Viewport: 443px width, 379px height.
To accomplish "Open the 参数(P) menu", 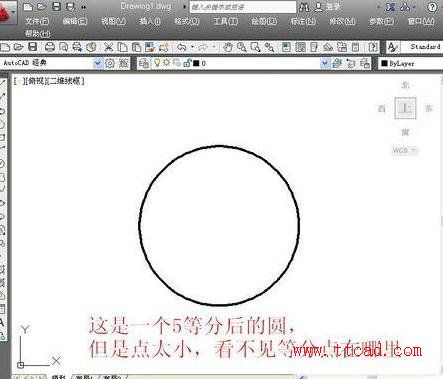I will pyautogui.click(x=381, y=21).
